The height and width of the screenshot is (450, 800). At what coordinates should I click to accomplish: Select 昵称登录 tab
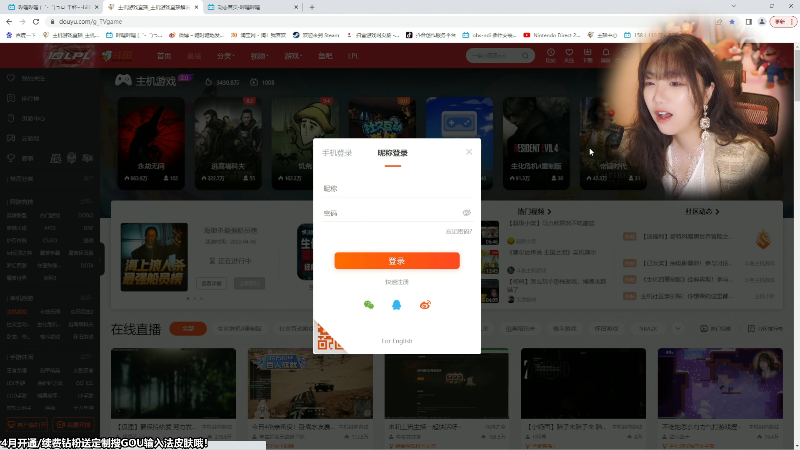[x=392, y=153]
